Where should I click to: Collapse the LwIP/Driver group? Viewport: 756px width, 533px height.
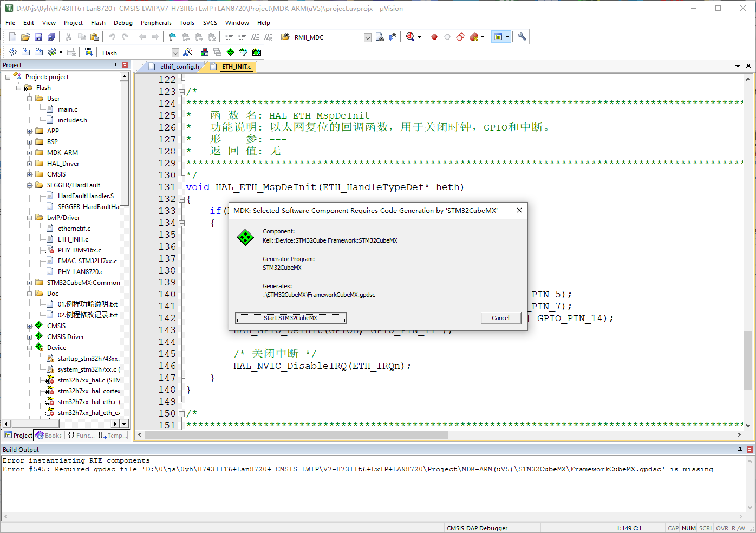coord(30,218)
